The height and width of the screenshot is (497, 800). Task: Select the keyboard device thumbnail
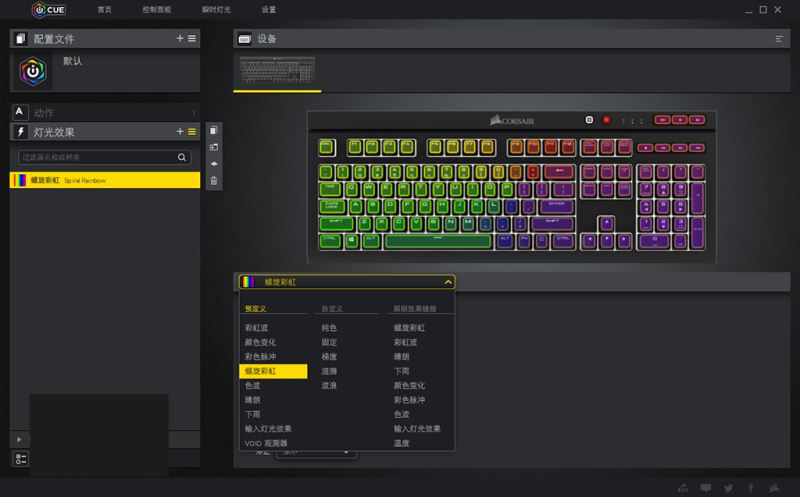coord(278,70)
